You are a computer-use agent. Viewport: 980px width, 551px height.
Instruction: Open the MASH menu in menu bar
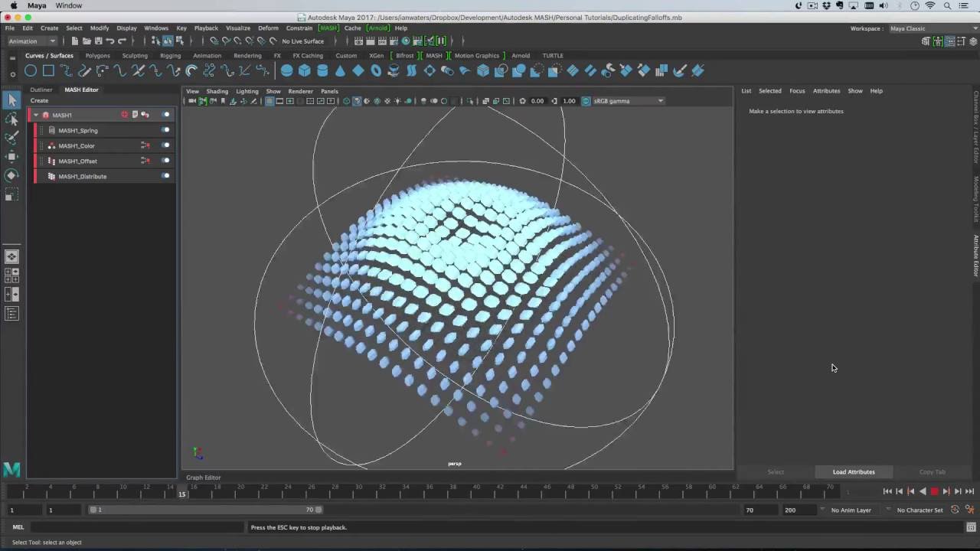328,28
